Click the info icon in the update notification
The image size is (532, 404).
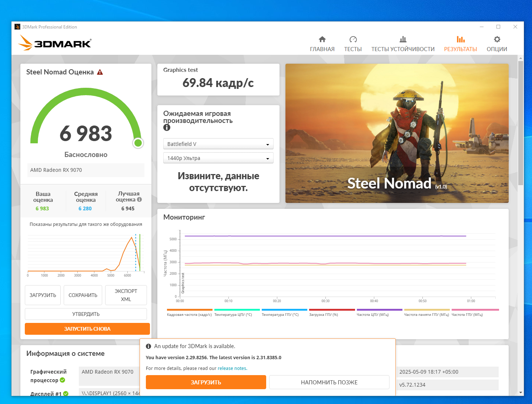(x=148, y=346)
